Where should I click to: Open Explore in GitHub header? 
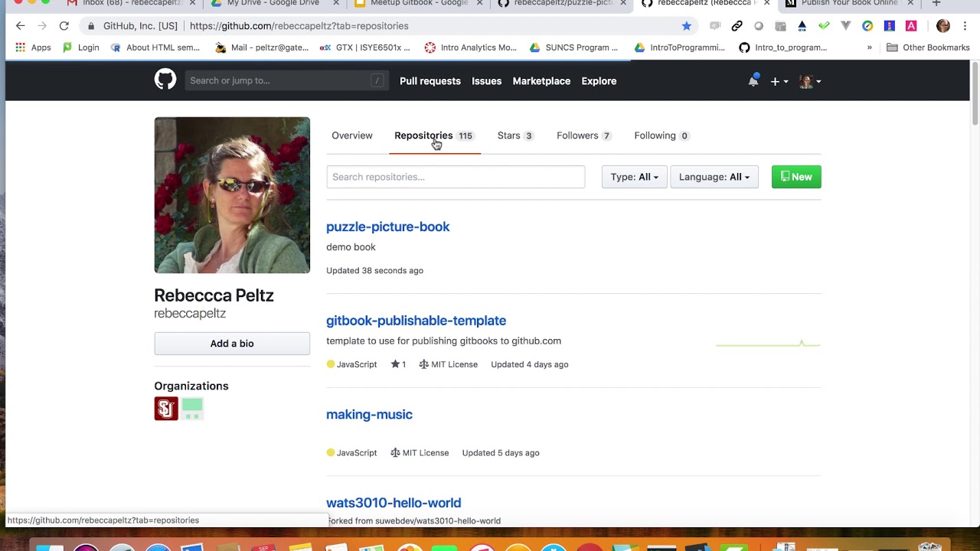click(599, 81)
